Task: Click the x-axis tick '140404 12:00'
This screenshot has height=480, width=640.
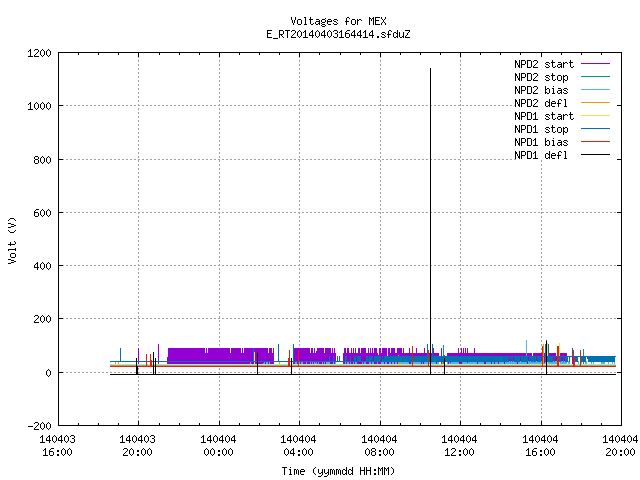Action: coord(459,446)
